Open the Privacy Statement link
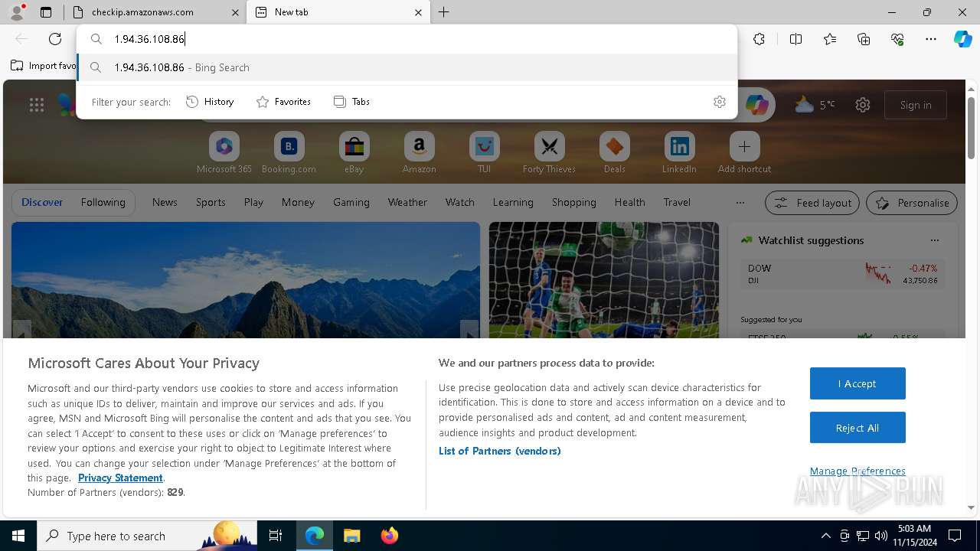The height and width of the screenshot is (551, 980). tap(120, 478)
